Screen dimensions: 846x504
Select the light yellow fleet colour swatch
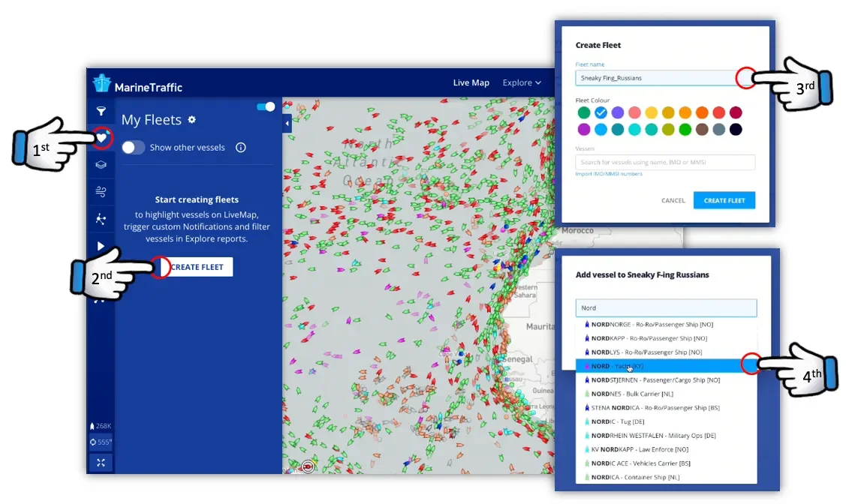click(652, 112)
